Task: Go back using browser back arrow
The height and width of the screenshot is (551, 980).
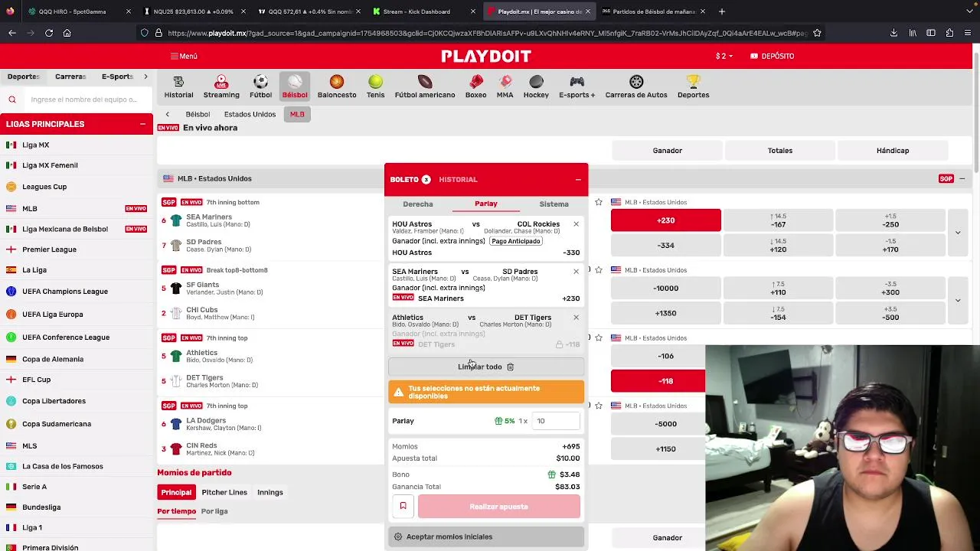Action: [x=12, y=33]
